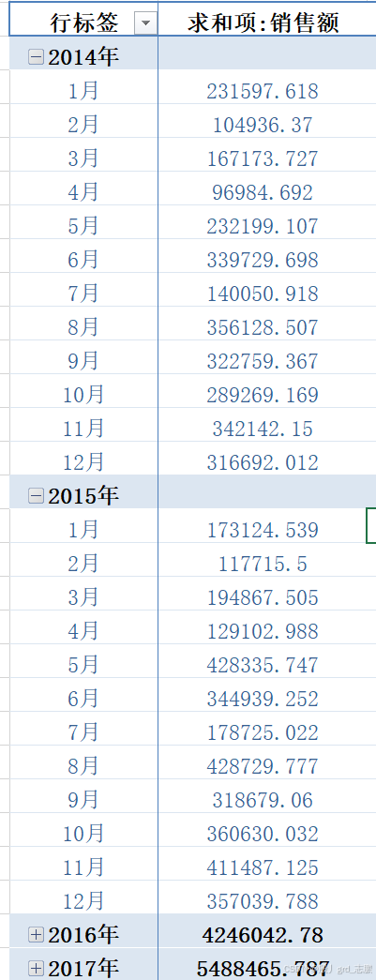Select the 2014年 row label

pyautogui.click(x=83, y=57)
